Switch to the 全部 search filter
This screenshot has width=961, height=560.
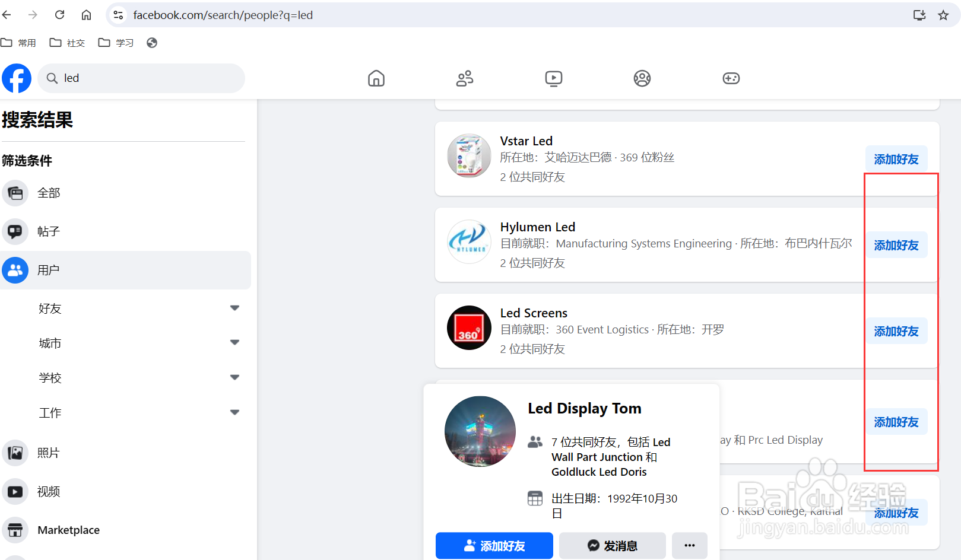(15, 193)
